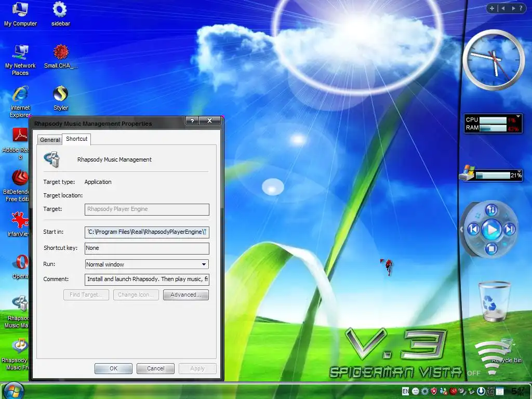Click the Cancel button
The height and width of the screenshot is (399, 532).
155,368
